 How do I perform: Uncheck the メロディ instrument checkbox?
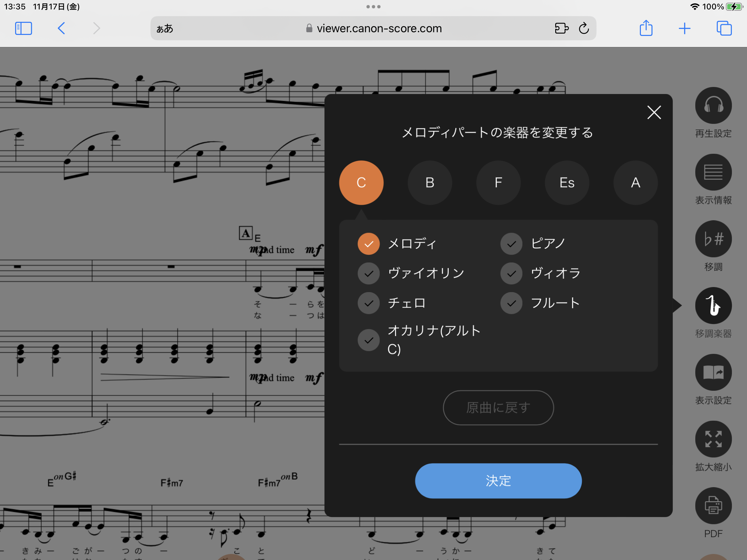[x=368, y=244]
